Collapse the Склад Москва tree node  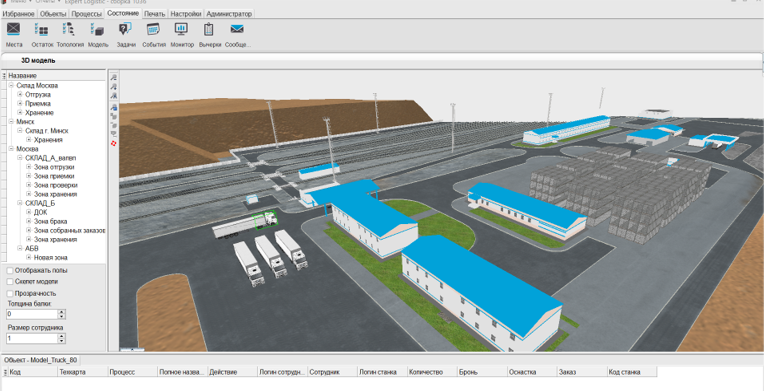pos(11,85)
